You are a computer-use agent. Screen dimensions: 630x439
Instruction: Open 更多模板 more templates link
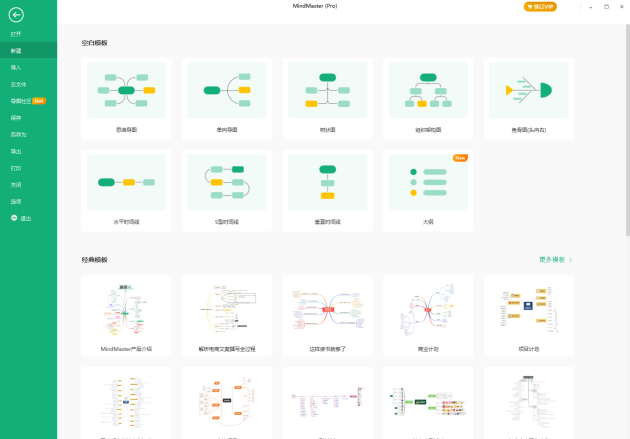[x=552, y=259]
